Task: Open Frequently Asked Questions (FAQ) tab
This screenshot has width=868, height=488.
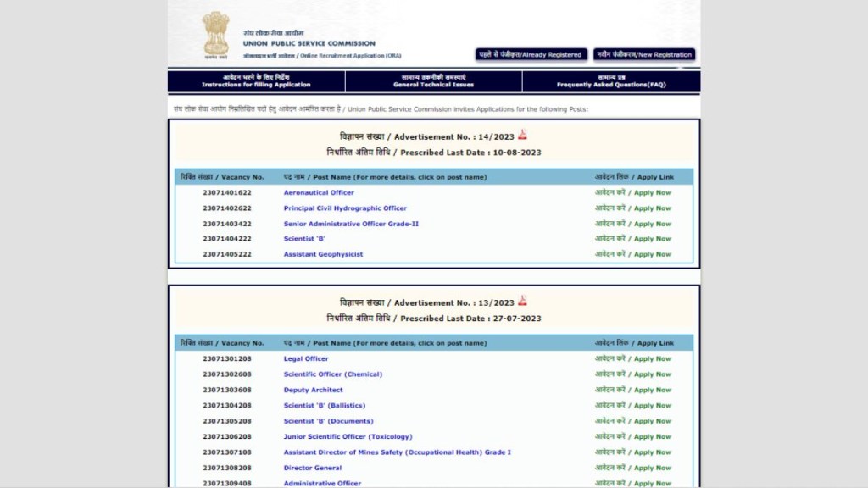Action: point(611,81)
